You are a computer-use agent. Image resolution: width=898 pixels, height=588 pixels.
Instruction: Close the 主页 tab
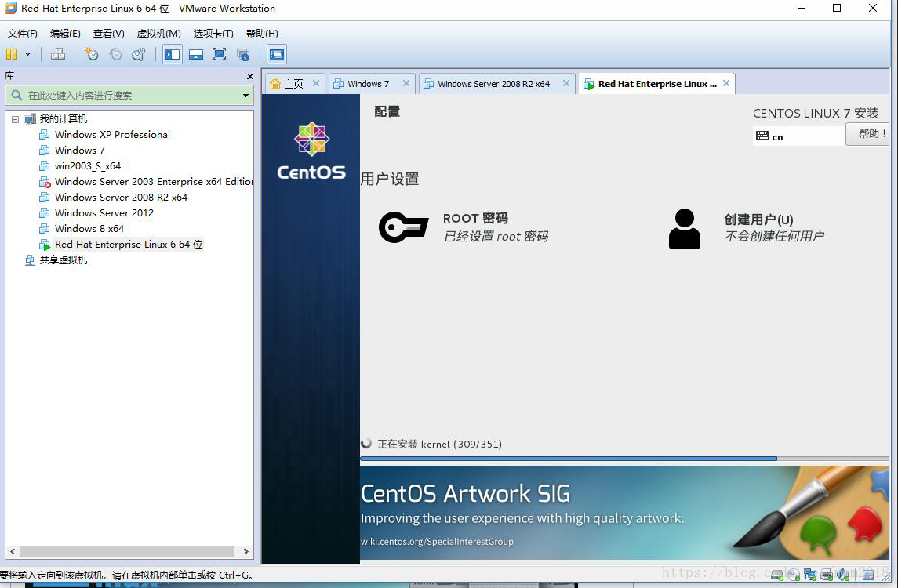(x=315, y=84)
